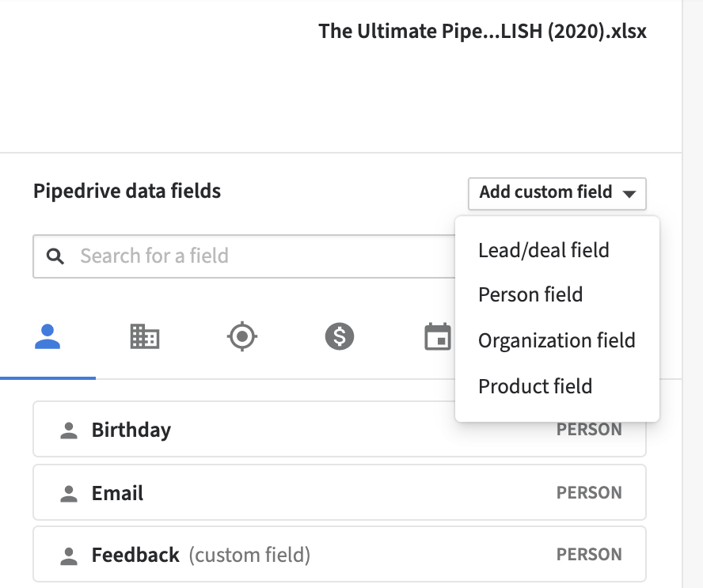
Task: Select Organization field in the dropdown menu
Action: click(x=557, y=341)
